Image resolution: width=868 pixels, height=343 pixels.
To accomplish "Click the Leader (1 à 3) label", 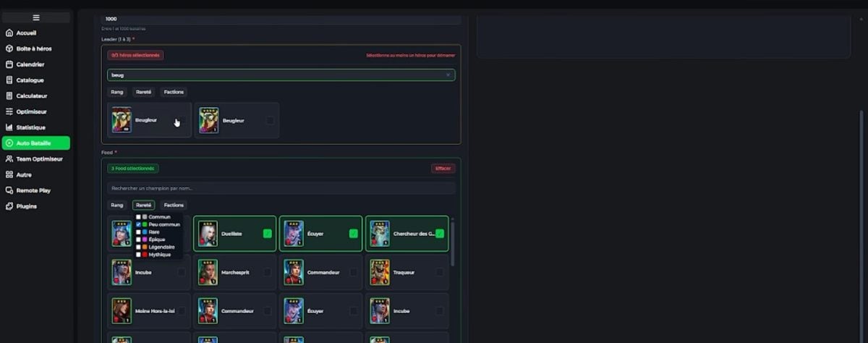I will click(118, 39).
